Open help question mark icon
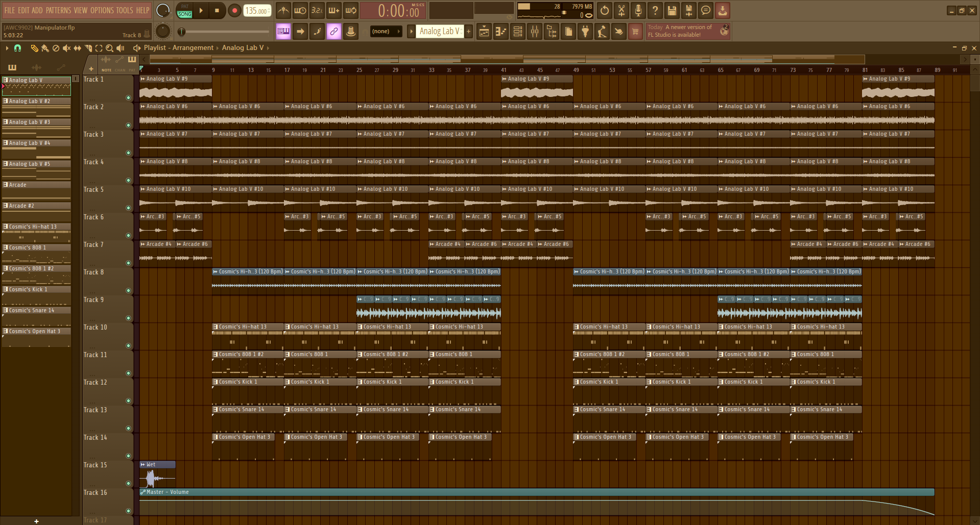Image resolution: width=980 pixels, height=525 pixels. pyautogui.click(x=655, y=10)
